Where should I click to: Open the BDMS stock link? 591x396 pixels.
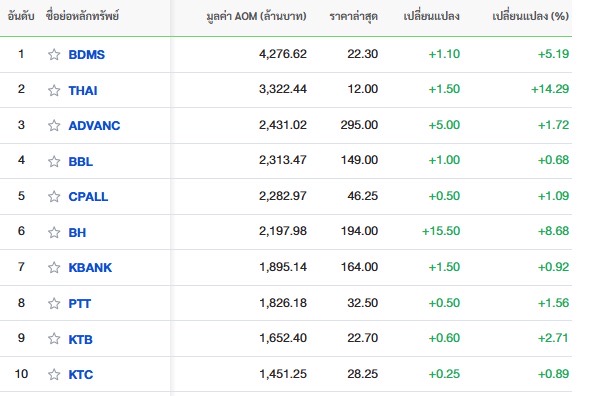86,55
